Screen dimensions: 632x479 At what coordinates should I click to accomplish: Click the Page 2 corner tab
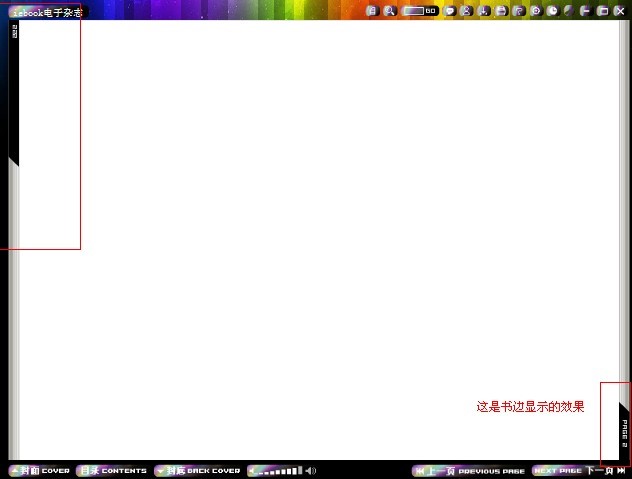tap(624, 433)
